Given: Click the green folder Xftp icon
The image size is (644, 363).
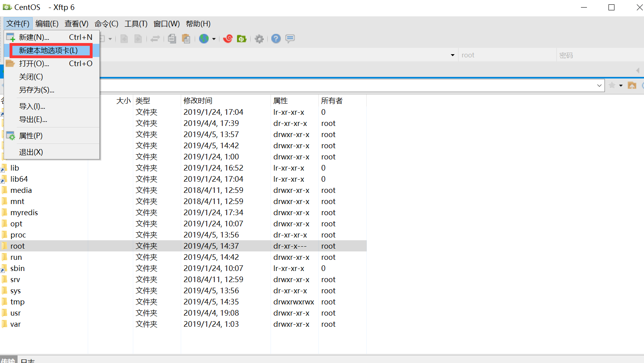Looking at the screenshot, I should tap(241, 39).
